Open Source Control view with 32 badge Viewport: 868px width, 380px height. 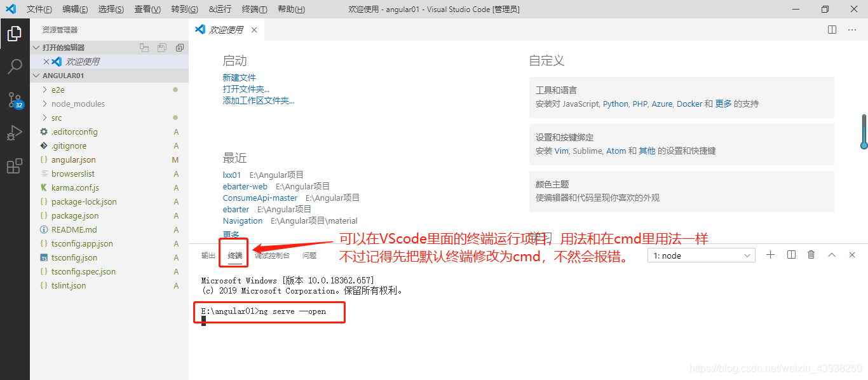15,100
